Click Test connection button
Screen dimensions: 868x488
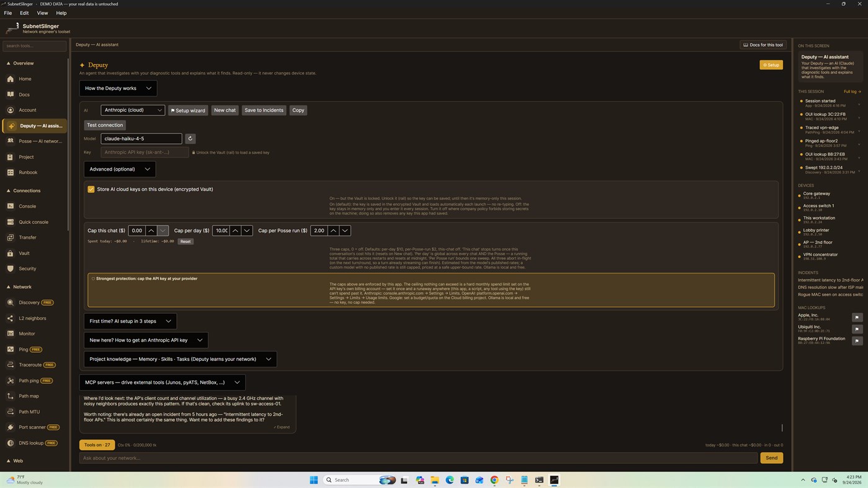[x=105, y=125]
